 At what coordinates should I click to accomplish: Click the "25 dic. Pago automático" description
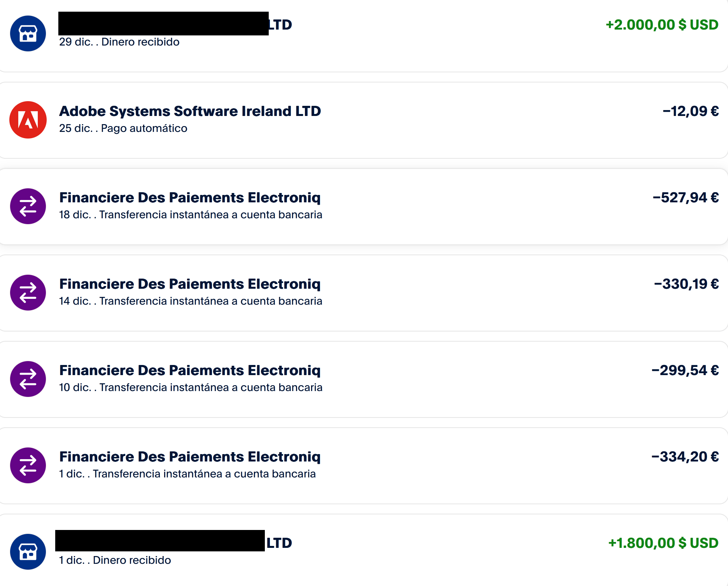pos(123,128)
